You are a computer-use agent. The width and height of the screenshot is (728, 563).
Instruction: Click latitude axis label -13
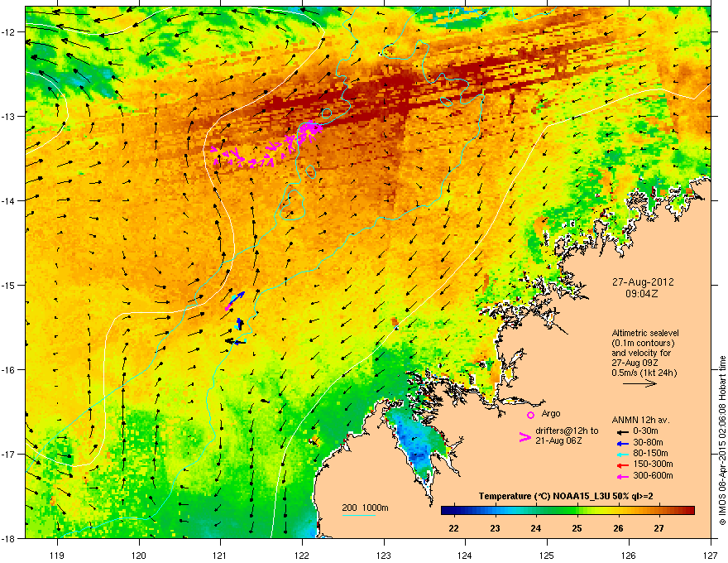pyautogui.click(x=8, y=116)
